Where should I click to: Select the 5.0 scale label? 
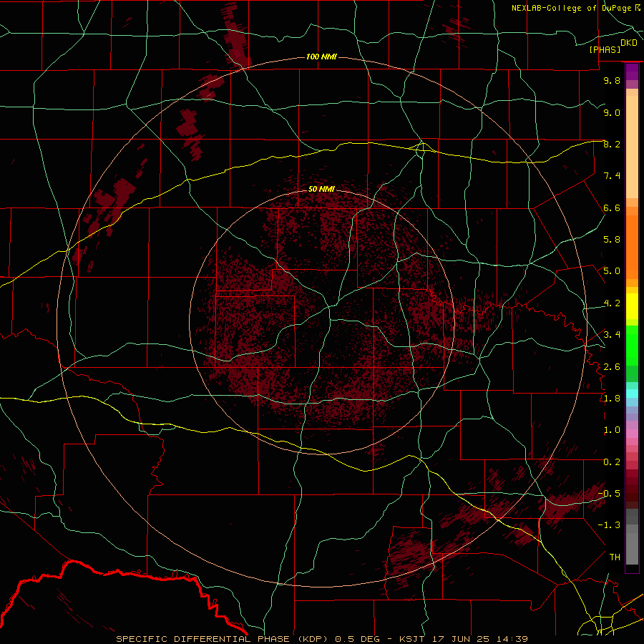(x=612, y=271)
